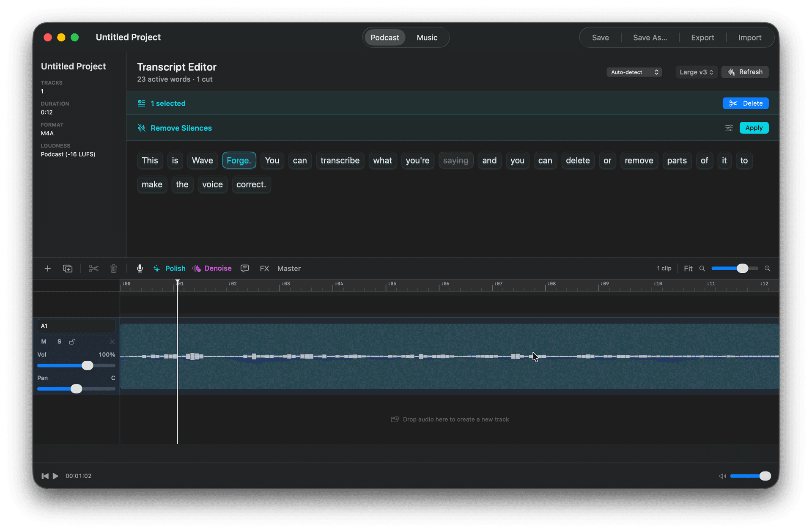The image size is (812, 532).
Task: Adjust the A1 volume slider
Action: tap(76, 365)
